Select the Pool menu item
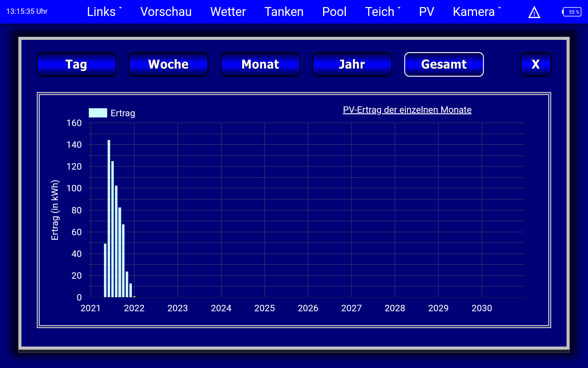This screenshot has height=368, width=588. [x=334, y=12]
